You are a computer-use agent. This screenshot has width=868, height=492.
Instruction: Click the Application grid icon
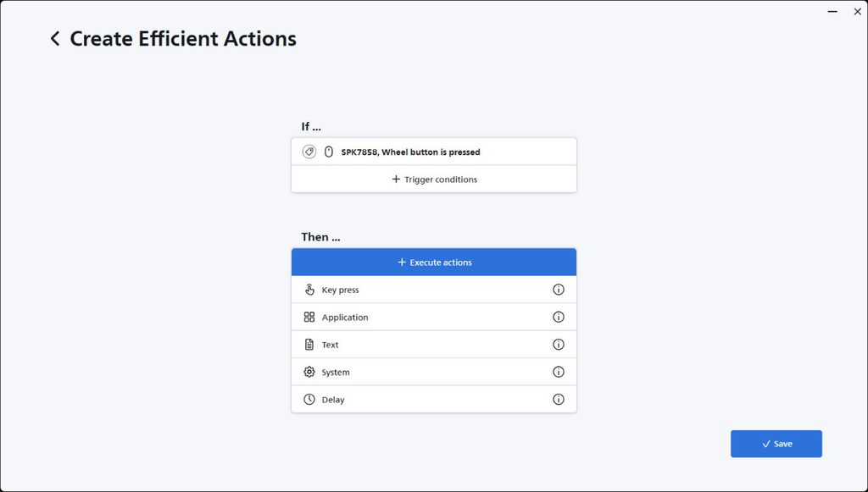(309, 317)
